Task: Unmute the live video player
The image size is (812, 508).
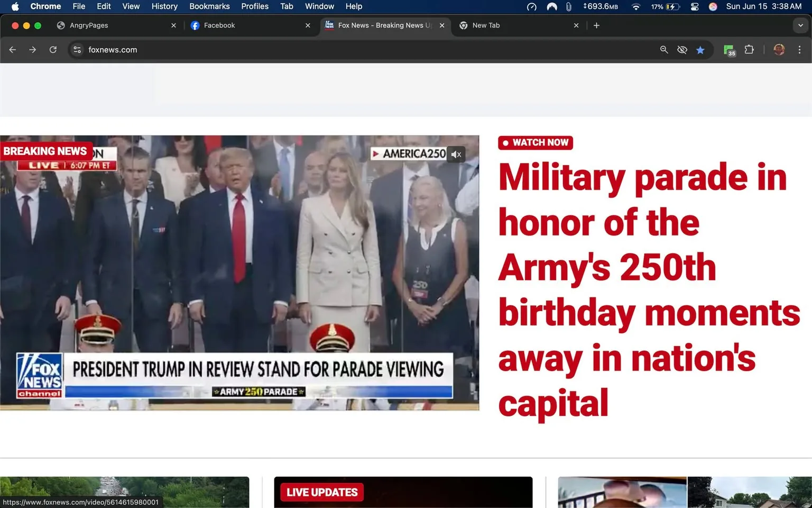Action: (x=456, y=154)
